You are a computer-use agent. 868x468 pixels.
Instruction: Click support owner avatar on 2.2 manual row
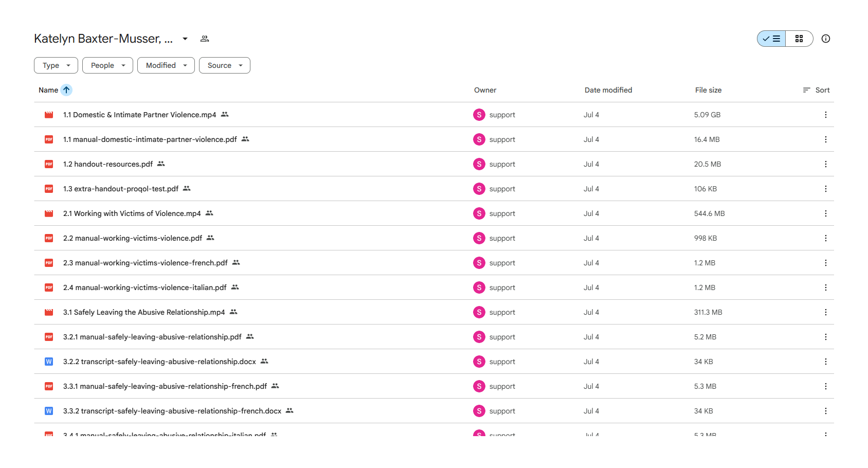click(x=479, y=238)
